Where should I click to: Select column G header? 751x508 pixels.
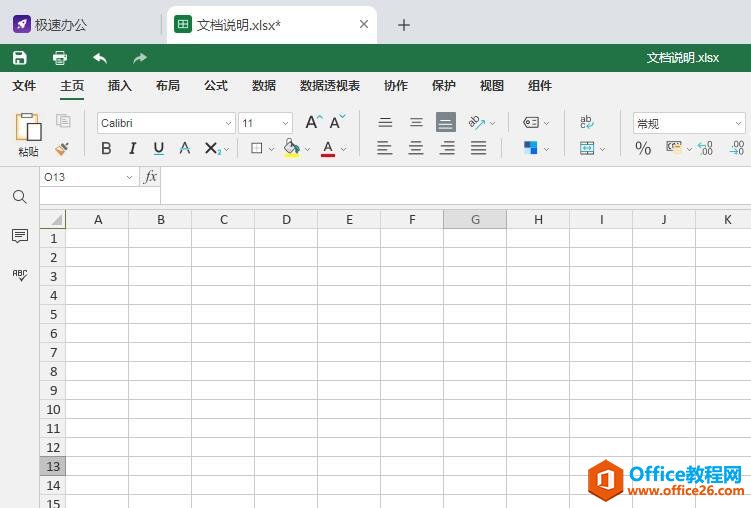point(475,219)
